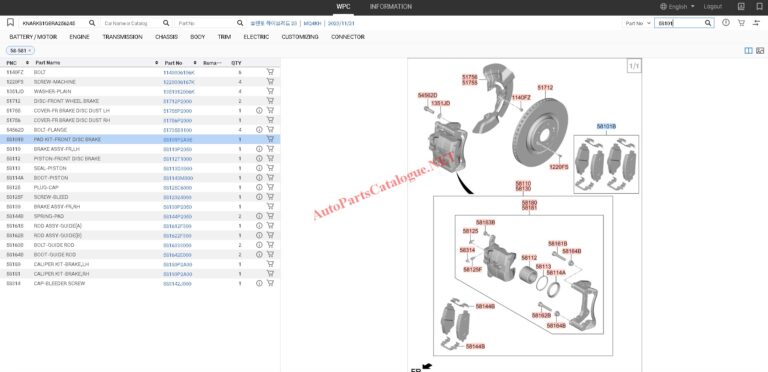Open the notice info icon in top toolbar
Viewport: 768px width, 372px height.
tap(726, 23)
